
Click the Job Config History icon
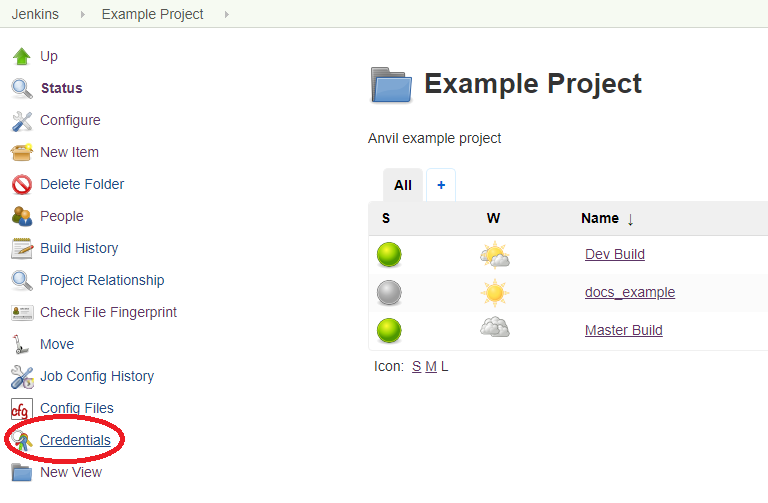pyautogui.click(x=22, y=377)
